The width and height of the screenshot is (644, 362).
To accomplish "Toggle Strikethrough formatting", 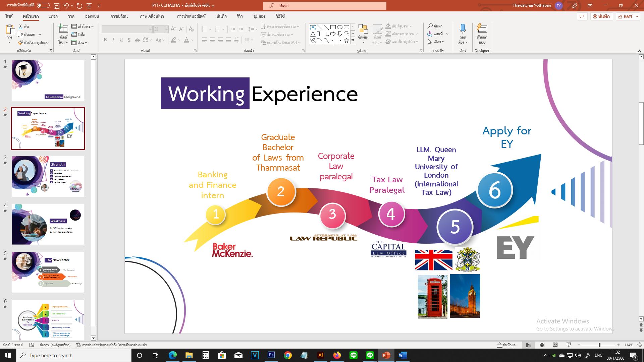I will 137,40.
